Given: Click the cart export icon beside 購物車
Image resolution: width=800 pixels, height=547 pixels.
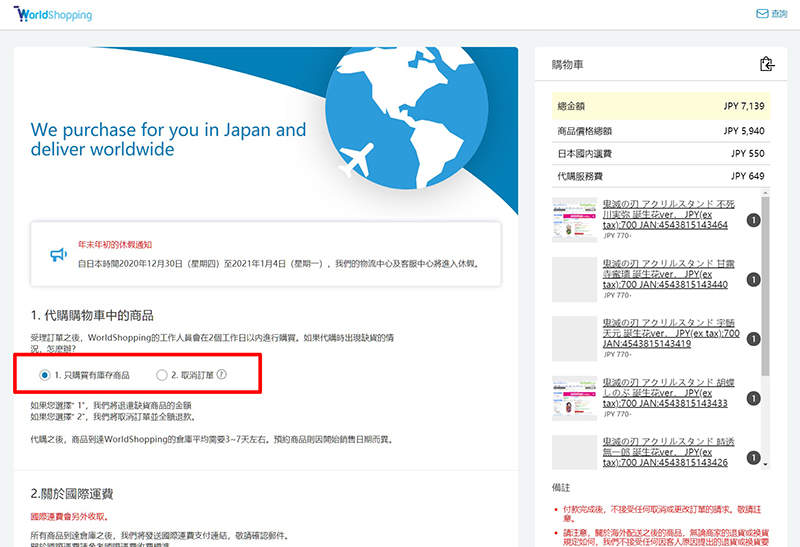Looking at the screenshot, I should coord(767,65).
